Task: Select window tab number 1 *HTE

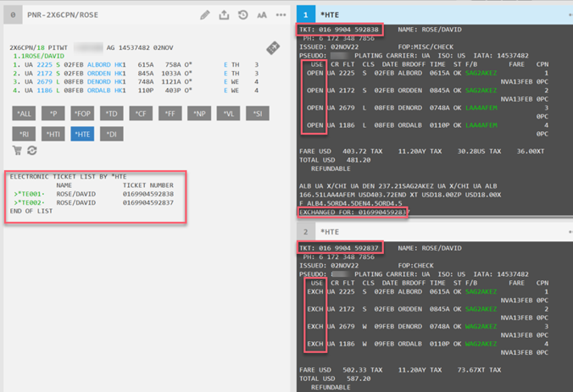Action: (307, 15)
